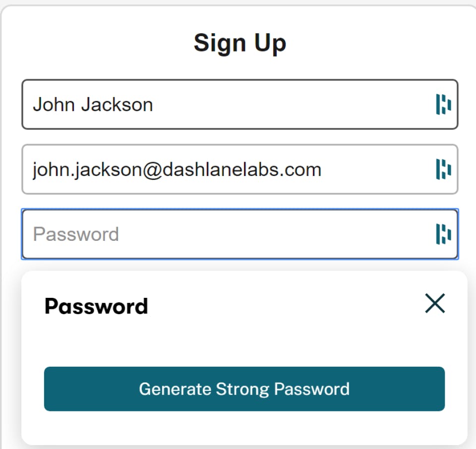Click blank space after the email address text
Image resolution: width=476 pixels, height=449 pixels.
pyautogui.click(x=377, y=169)
